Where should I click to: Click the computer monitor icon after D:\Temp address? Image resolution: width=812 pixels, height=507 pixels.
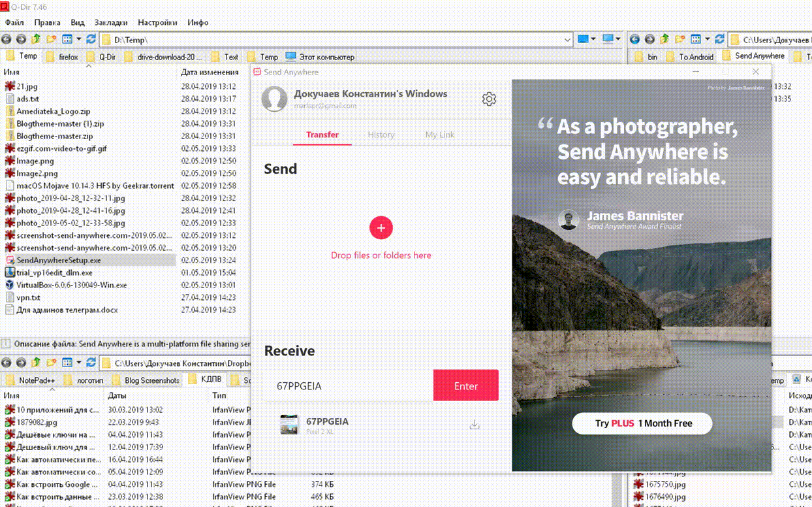608,40
